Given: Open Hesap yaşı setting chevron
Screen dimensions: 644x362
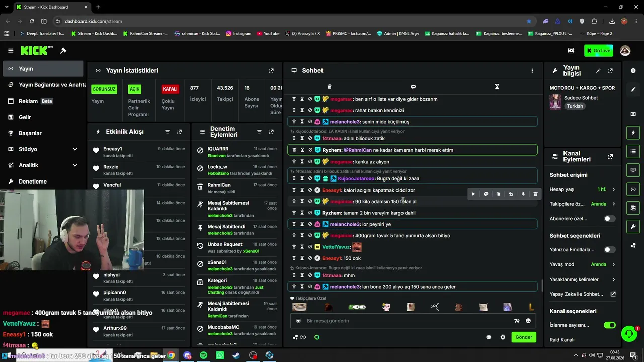Looking at the screenshot, I should (x=613, y=189).
